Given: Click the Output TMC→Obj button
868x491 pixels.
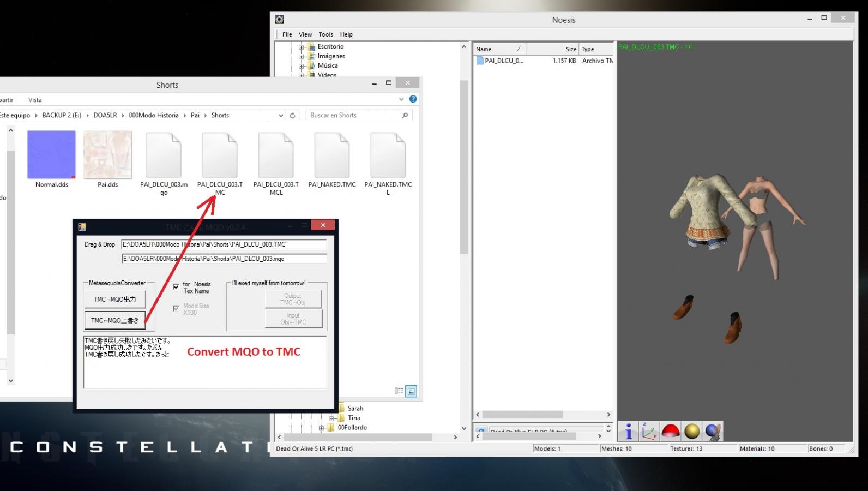Looking at the screenshot, I should (293, 299).
